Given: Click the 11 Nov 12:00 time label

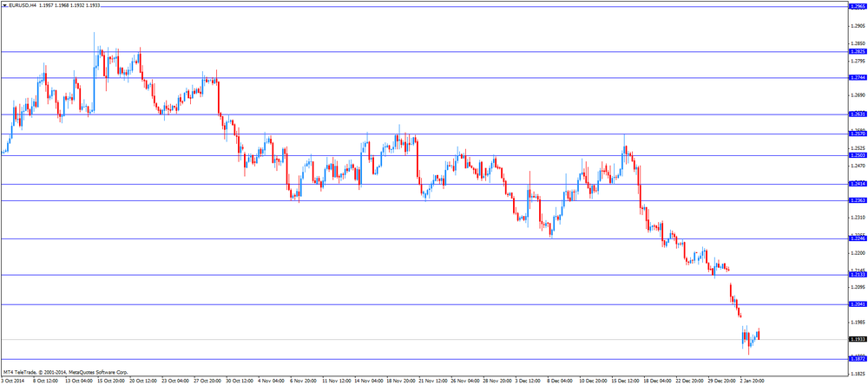Looking at the screenshot, I should 339,382.
